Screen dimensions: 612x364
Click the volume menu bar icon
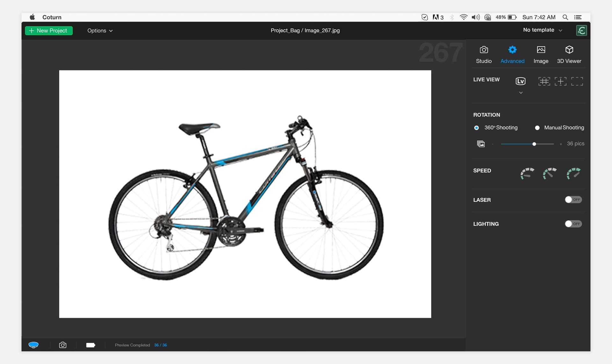[476, 17]
